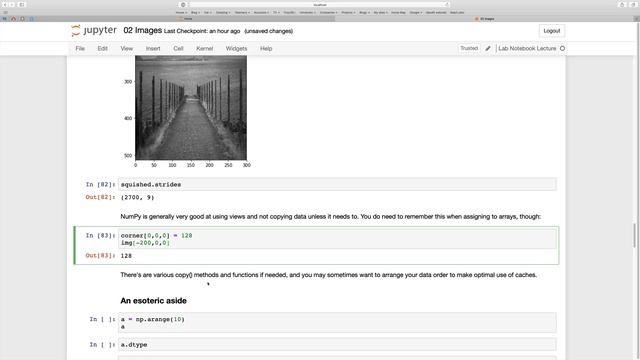The width and height of the screenshot is (640, 360).
Task: Open the Cell menu
Action: [178, 48]
